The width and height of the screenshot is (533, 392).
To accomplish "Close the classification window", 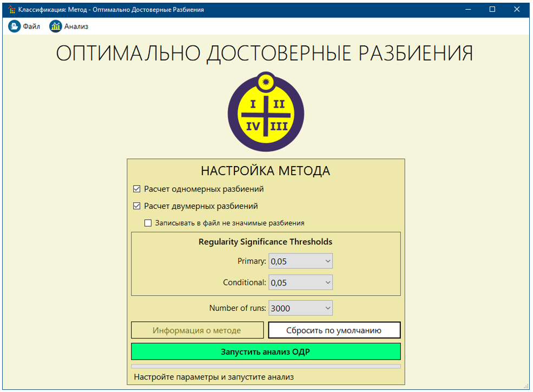I will (517, 9).
